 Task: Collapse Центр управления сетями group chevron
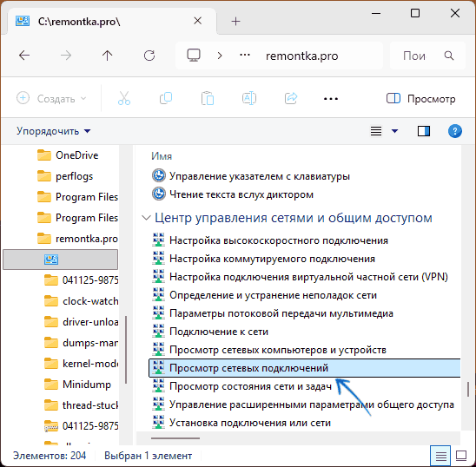point(146,218)
